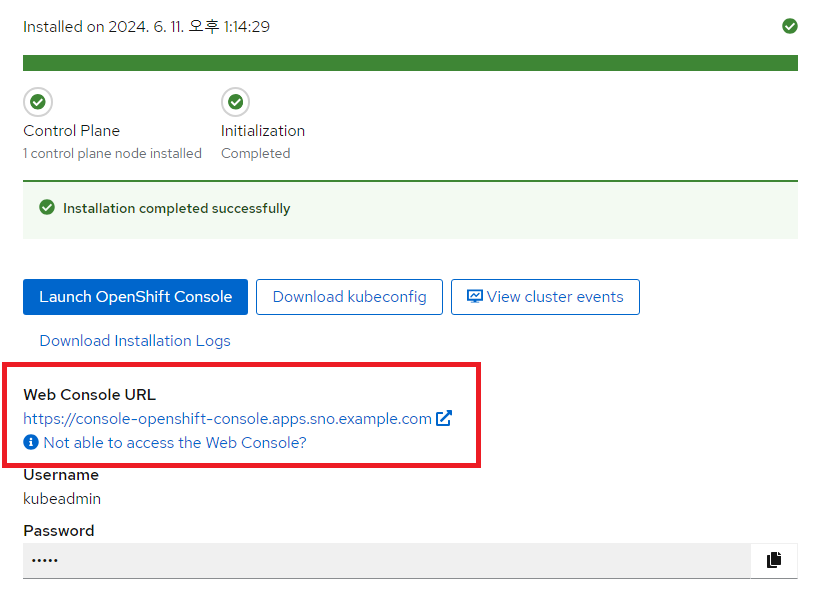The image size is (821, 609).
Task: Click the info icon near Web Console help
Action: [31, 442]
